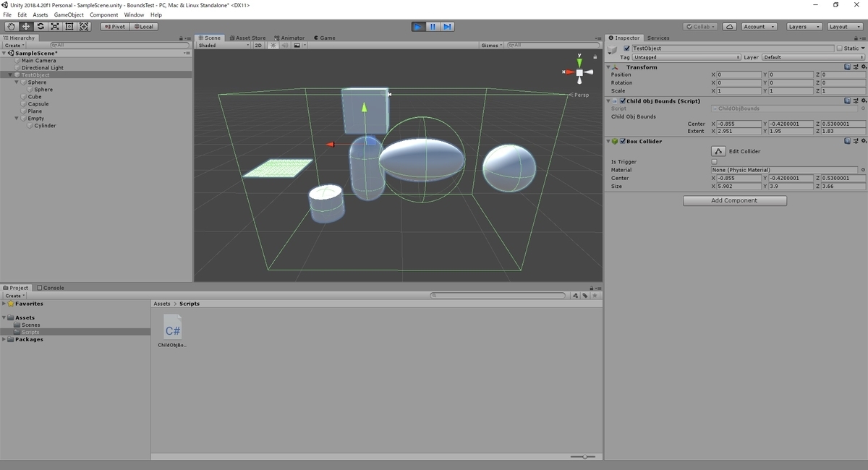Open Box Collider gear settings menu
Viewport: 868px width, 470px height.
click(862, 141)
